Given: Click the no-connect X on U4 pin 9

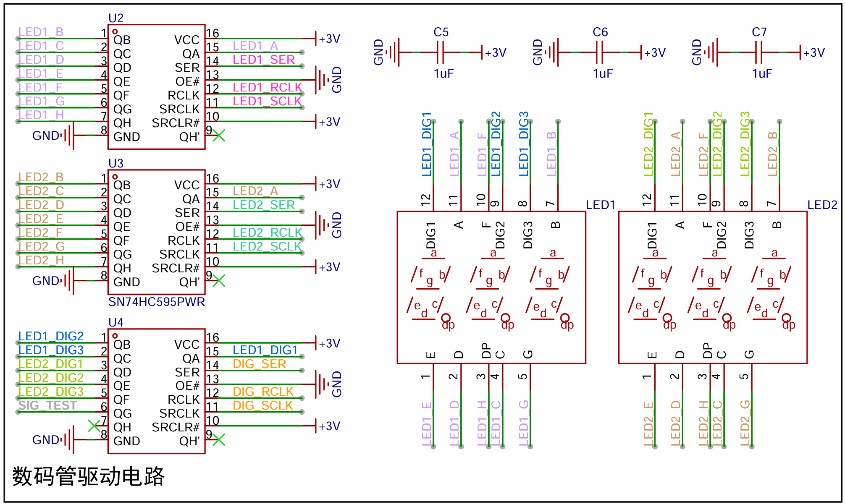Looking at the screenshot, I should click(x=219, y=440).
